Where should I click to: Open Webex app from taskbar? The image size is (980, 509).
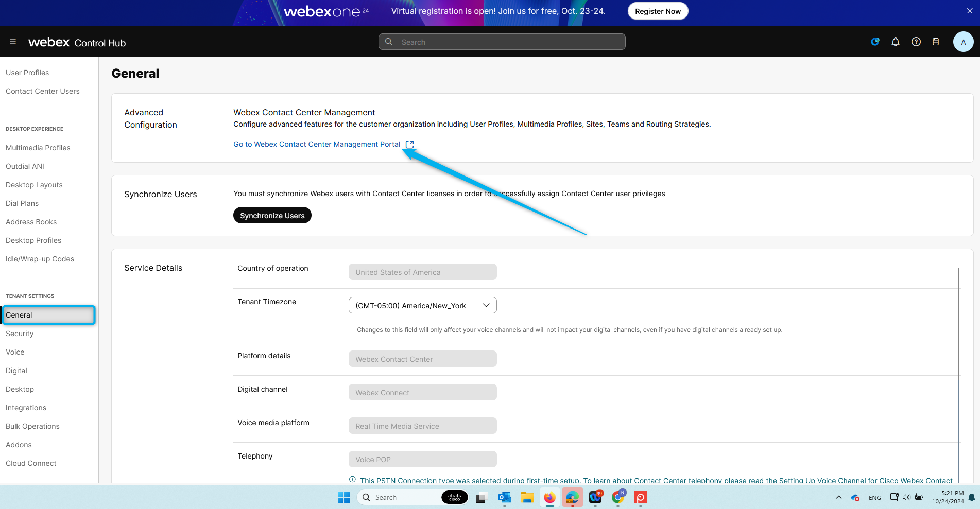595,497
